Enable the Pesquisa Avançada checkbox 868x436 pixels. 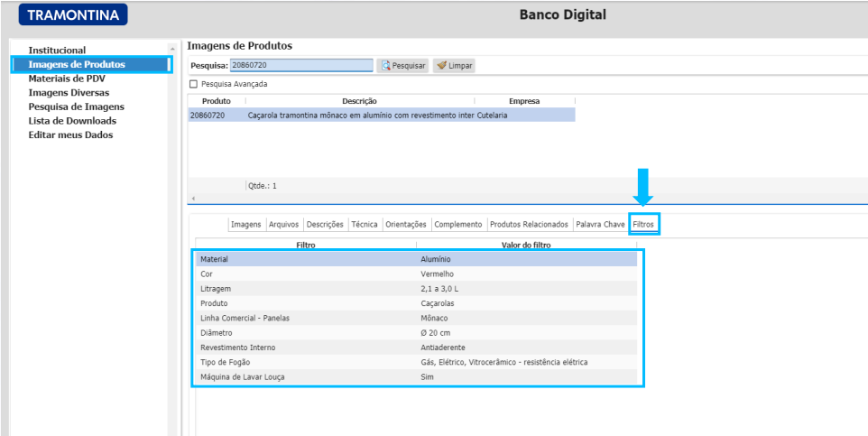tap(193, 84)
